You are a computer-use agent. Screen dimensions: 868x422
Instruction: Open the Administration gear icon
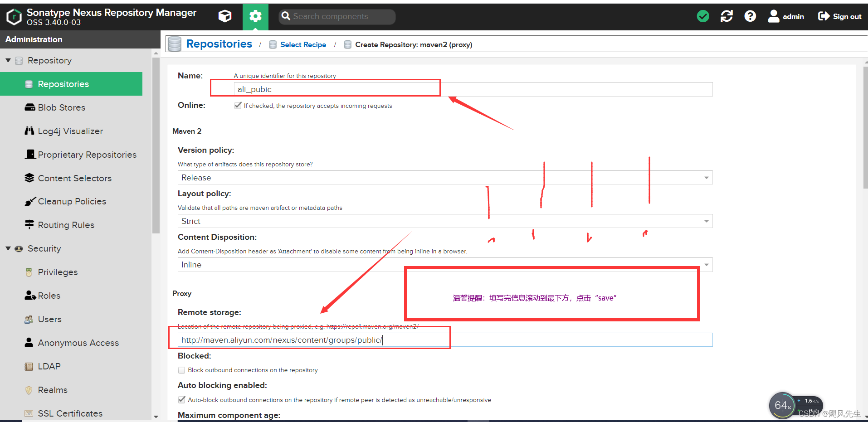[x=255, y=17]
